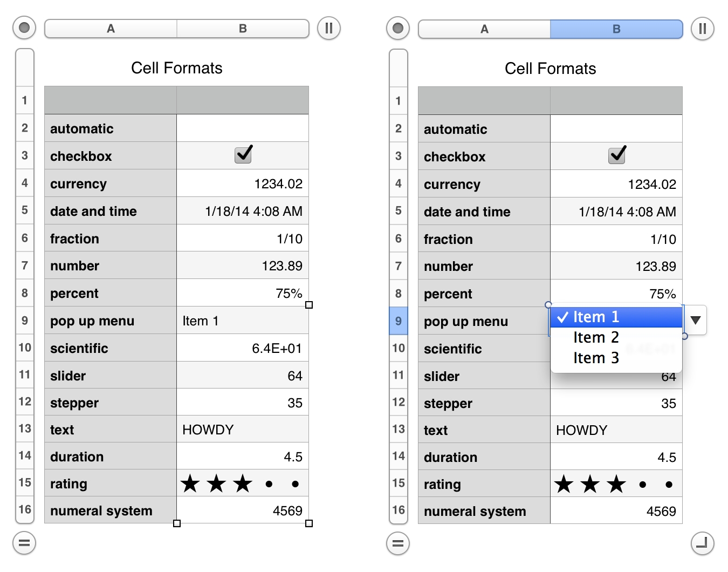728x572 pixels.
Task: Select the slider cell with value 64 on left
Action: [x=243, y=376]
